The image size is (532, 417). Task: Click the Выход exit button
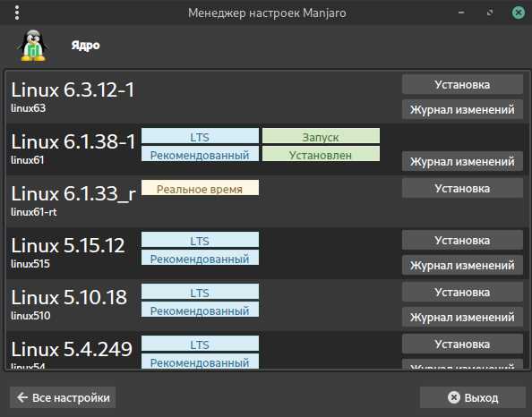pos(473,397)
